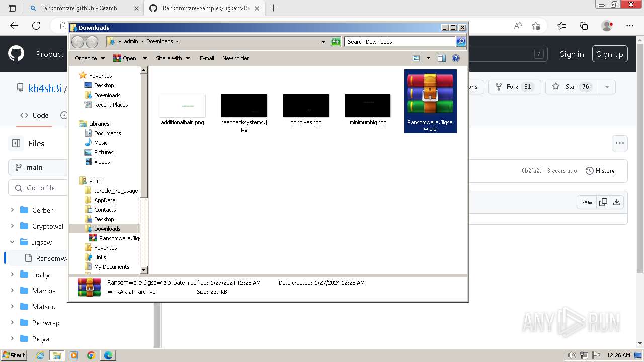Click the navigation pane scroll down arrow

pos(143,270)
